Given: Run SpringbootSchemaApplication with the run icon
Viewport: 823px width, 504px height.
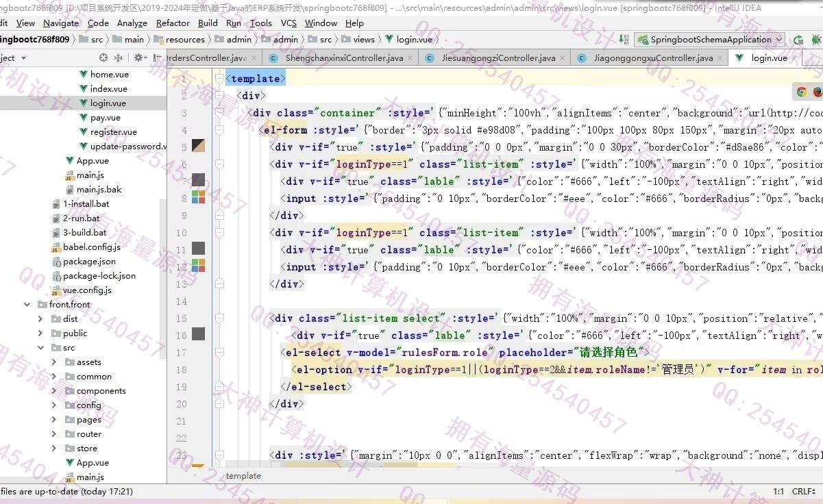Looking at the screenshot, I should (x=797, y=40).
